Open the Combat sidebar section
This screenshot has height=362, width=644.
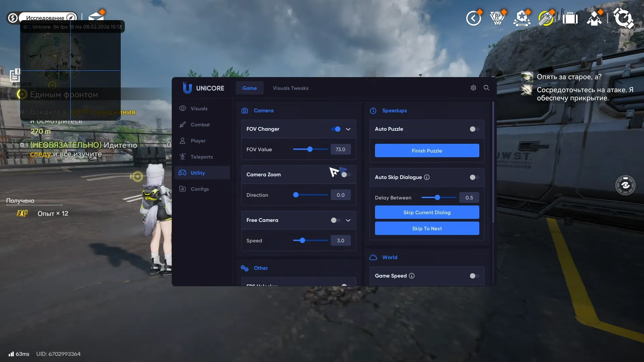pyautogui.click(x=200, y=125)
